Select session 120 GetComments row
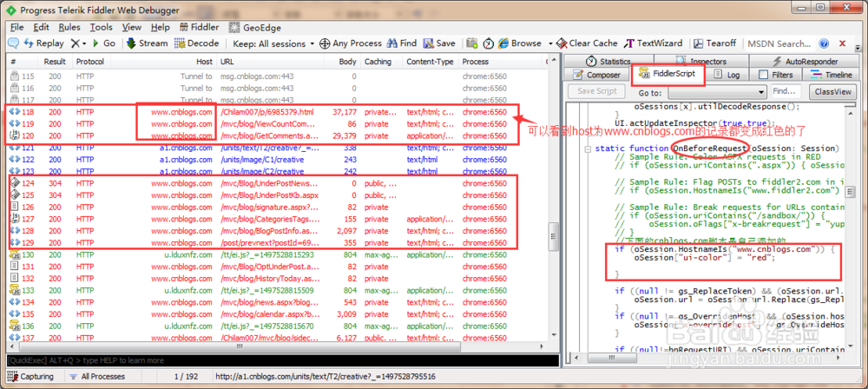 [277, 135]
